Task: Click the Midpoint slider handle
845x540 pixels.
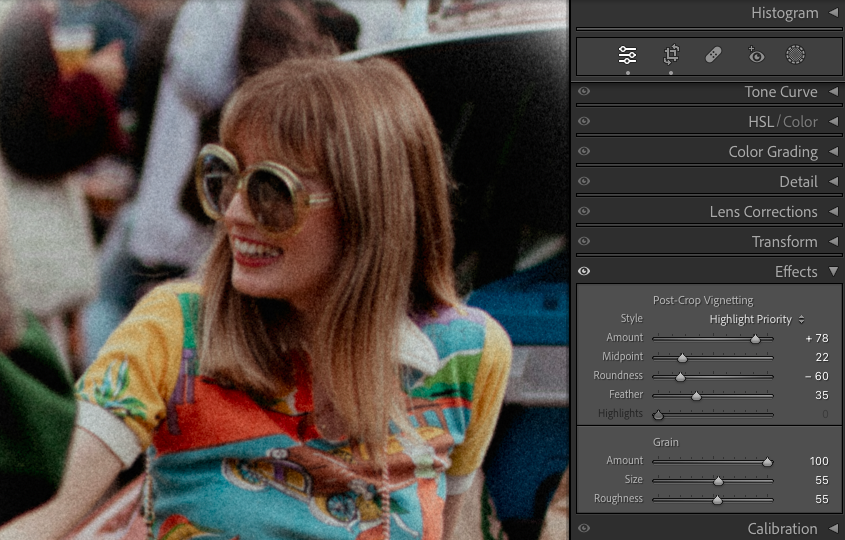Action: 682,358
